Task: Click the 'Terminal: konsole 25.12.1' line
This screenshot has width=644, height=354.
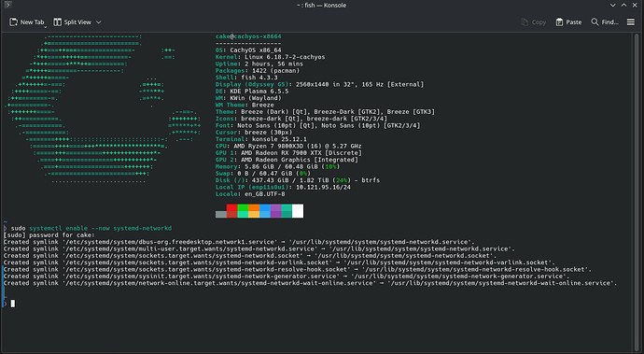Action: 260,139
